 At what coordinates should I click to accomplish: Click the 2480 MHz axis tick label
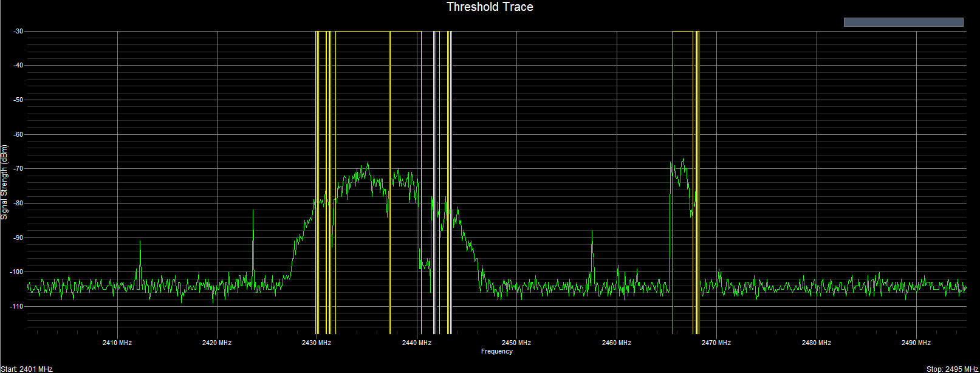click(x=817, y=343)
